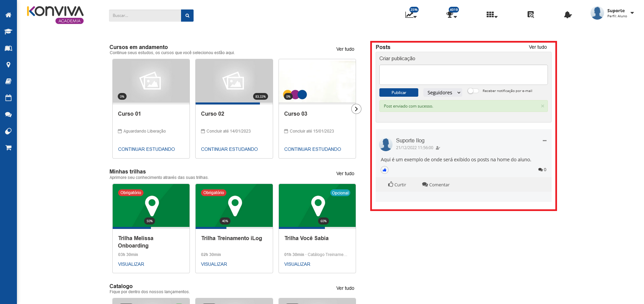Toggle 'Receber notificação por e-mail' switch
The width and height of the screenshot is (644, 304).
(473, 91)
